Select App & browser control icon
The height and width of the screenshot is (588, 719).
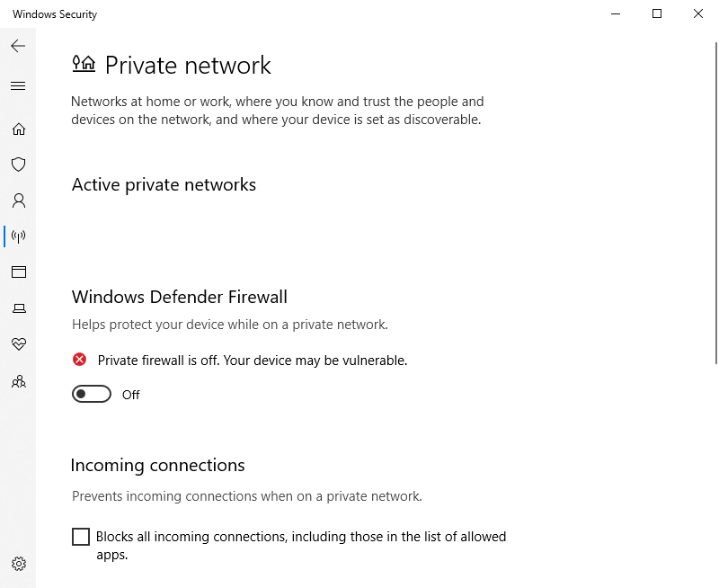18,272
